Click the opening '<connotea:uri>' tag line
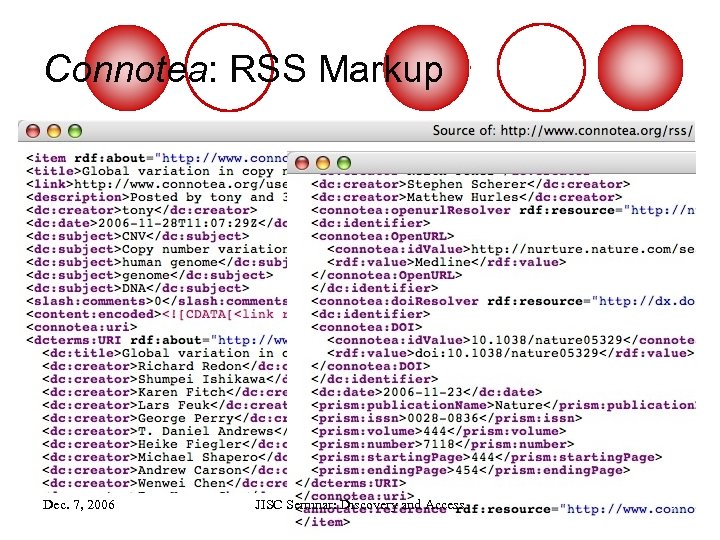This screenshot has height=540, width=720. pyautogui.click(x=81, y=327)
